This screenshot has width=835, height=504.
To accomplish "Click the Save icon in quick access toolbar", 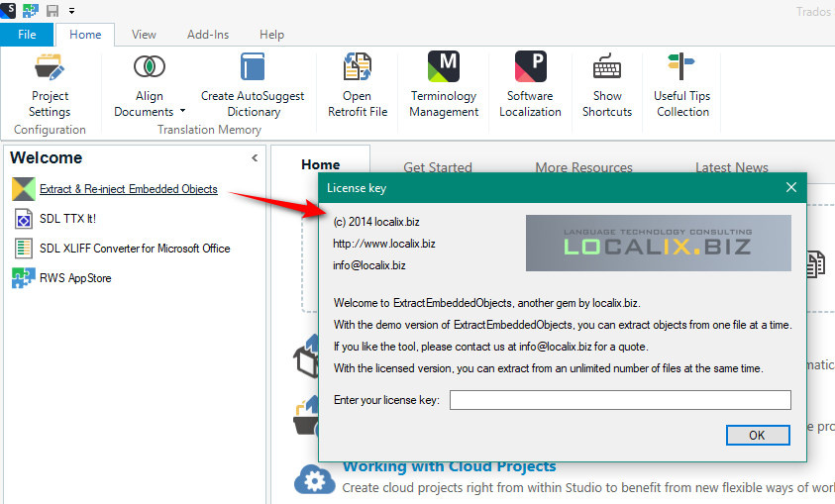I will pos(52,10).
